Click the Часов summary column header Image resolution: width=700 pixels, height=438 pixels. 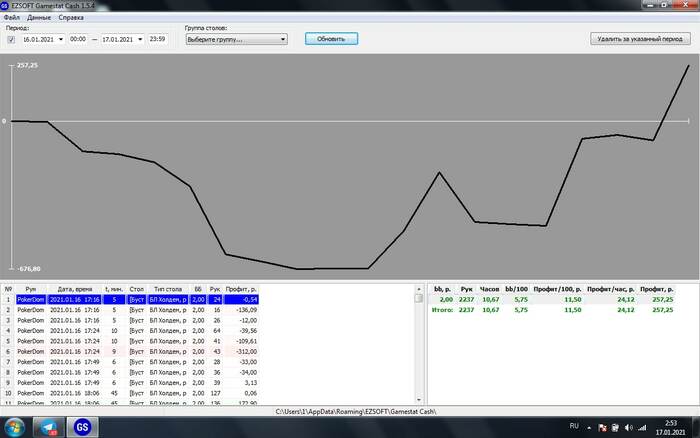click(x=489, y=289)
